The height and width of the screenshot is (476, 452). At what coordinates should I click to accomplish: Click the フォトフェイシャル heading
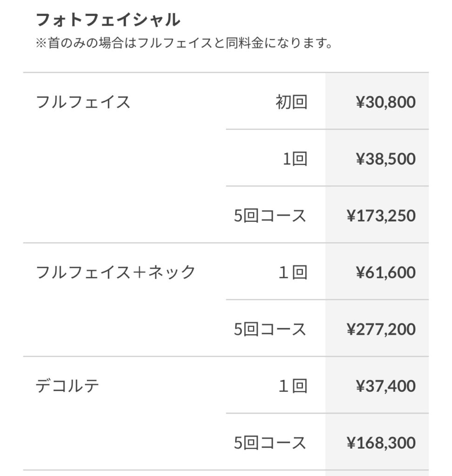coord(108,20)
